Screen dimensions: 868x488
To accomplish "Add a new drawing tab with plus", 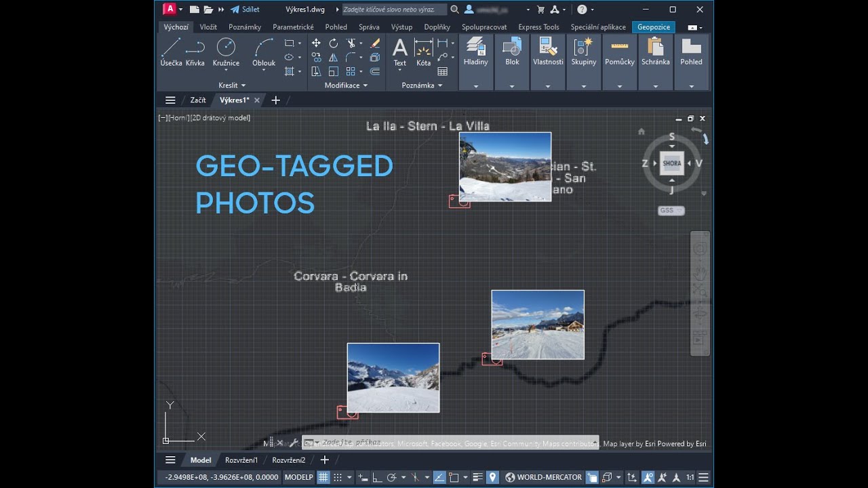I will point(275,100).
